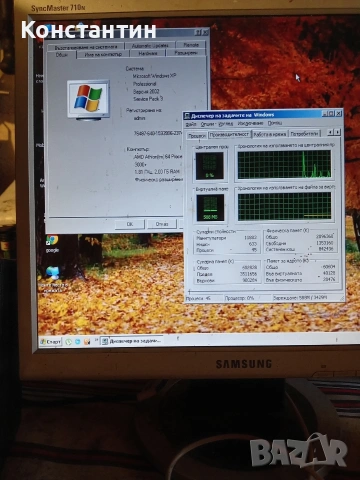This screenshot has height=480, width=360.
Task: Click the page file usage gauge
Action: point(210,208)
